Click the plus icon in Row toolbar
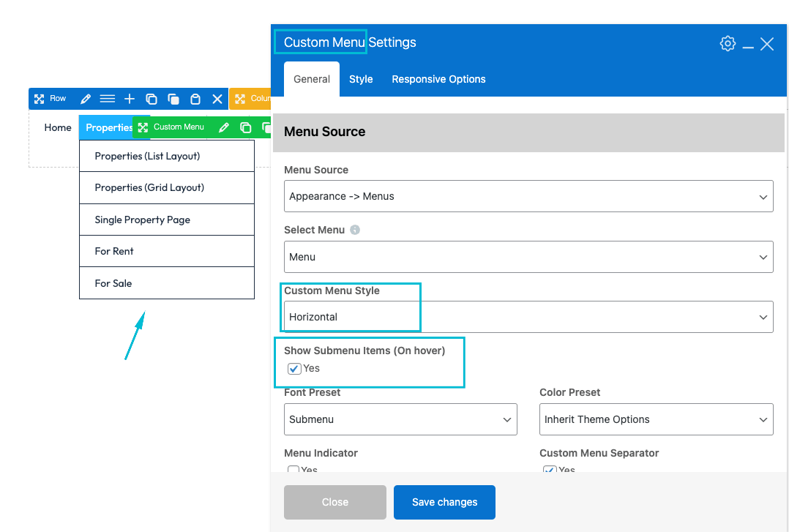Viewport: 789px width, 532px height. (130, 99)
